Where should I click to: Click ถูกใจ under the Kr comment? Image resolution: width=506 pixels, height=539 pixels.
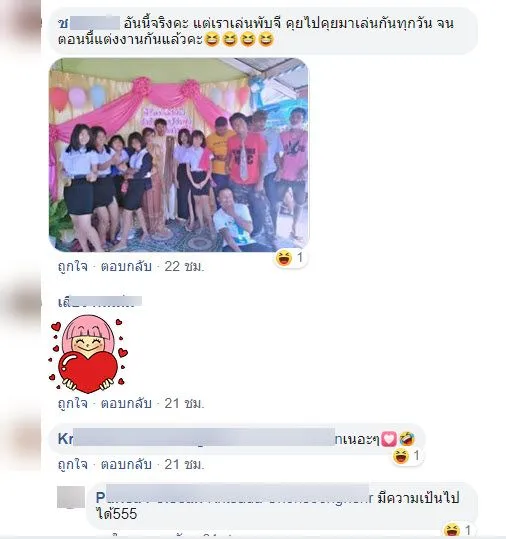click(x=73, y=464)
